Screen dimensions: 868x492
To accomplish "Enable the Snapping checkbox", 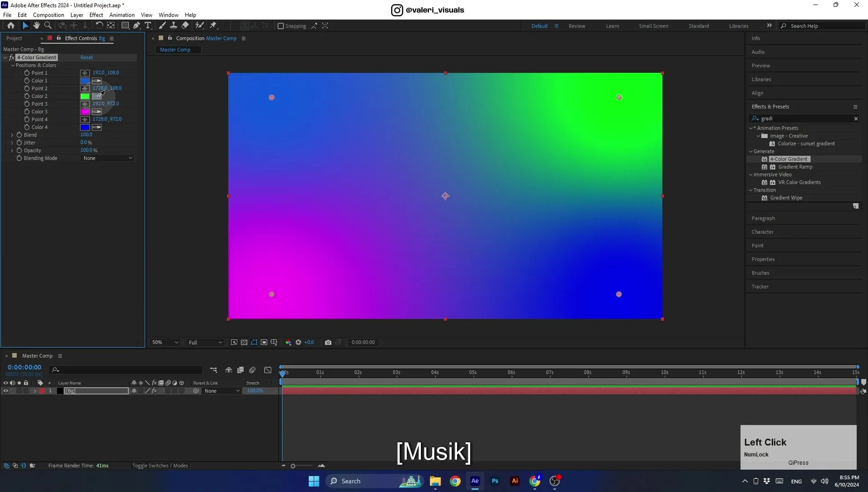I will point(281,26).
